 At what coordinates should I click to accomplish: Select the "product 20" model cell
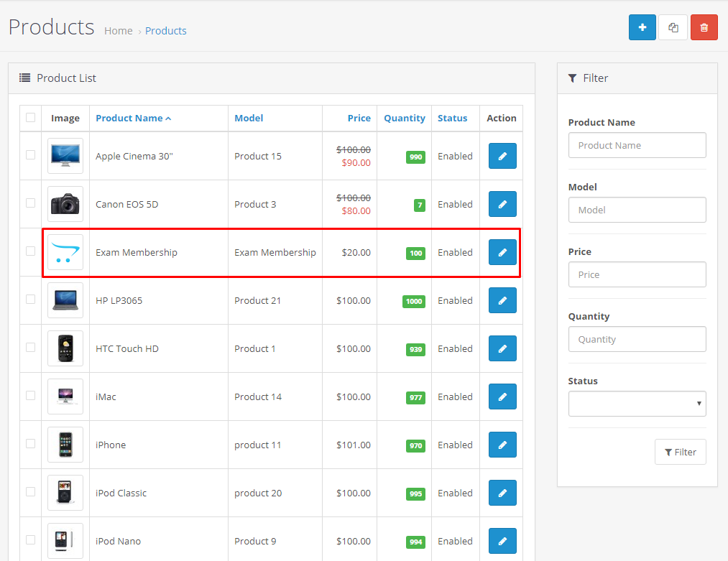click(x=258, y=493)
